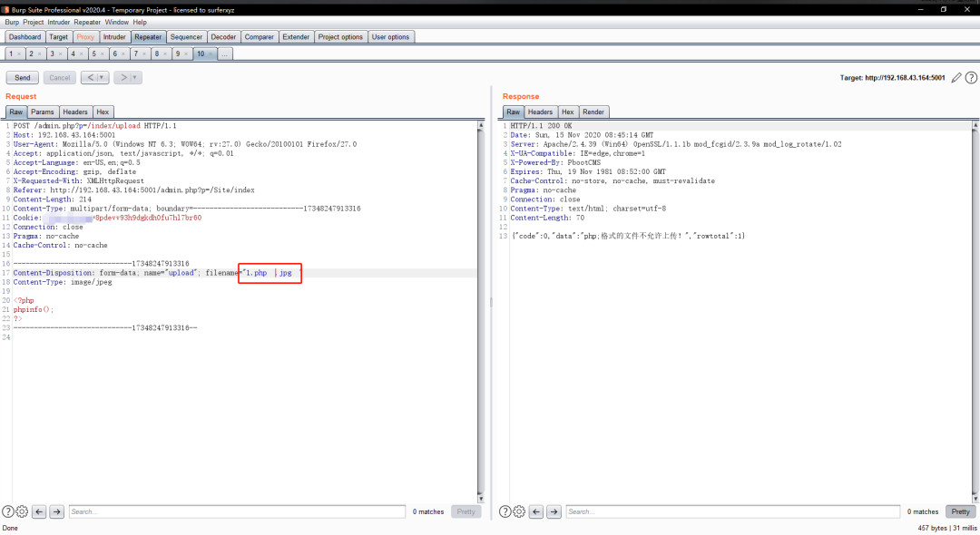Toggle Pretty view in request pane
Screen dimensions: 980x535
(465, 511)
